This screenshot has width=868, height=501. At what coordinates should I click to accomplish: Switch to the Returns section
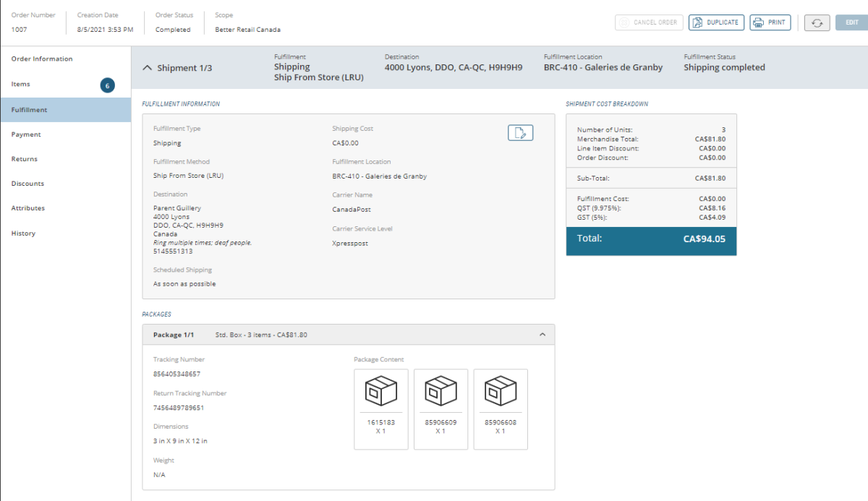pyautogui.click(x=25, y=159)
